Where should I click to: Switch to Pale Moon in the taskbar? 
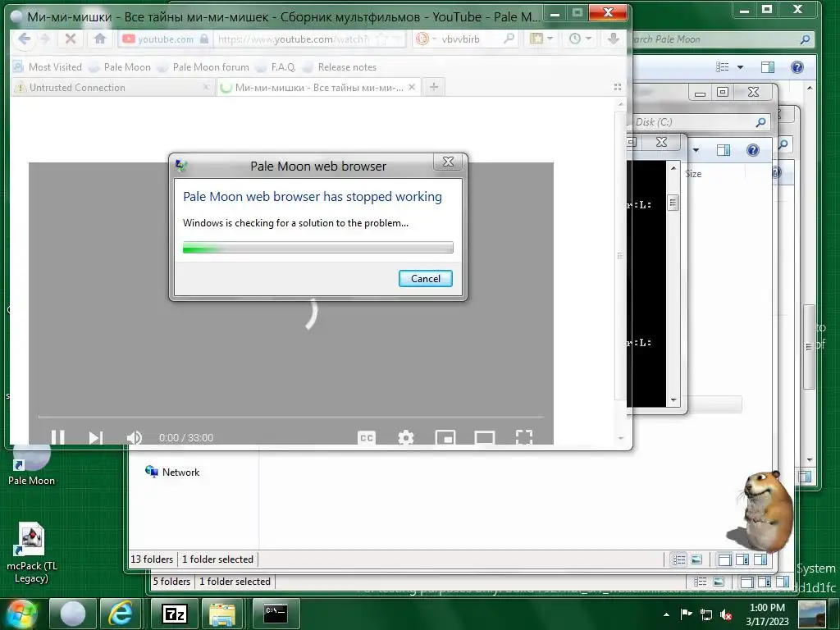(72, 614)
